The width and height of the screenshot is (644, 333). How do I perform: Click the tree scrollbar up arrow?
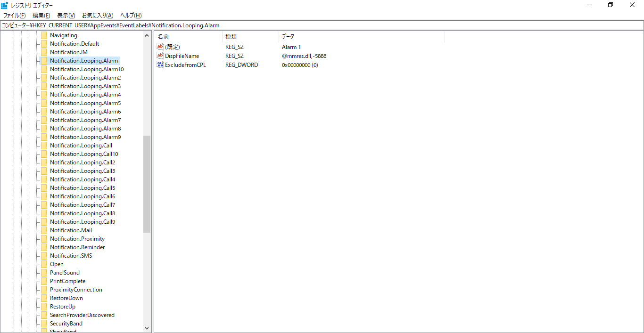(x=147, y=35)
